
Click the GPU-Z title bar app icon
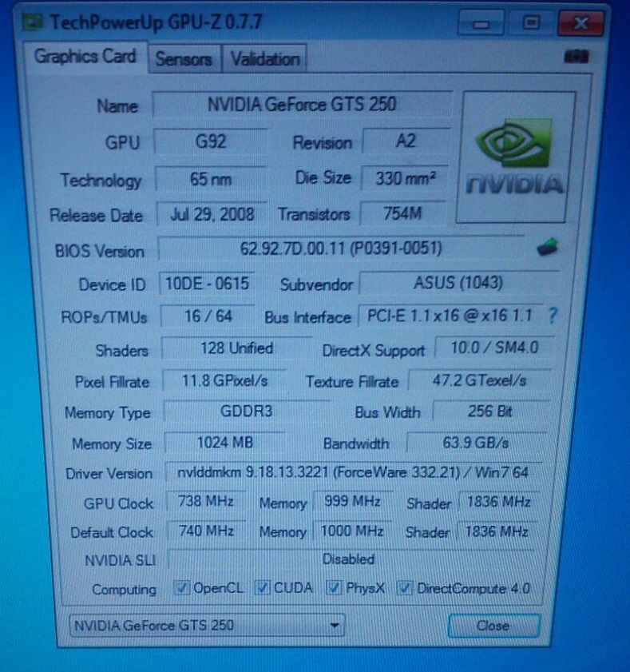[x=33, y=22]
